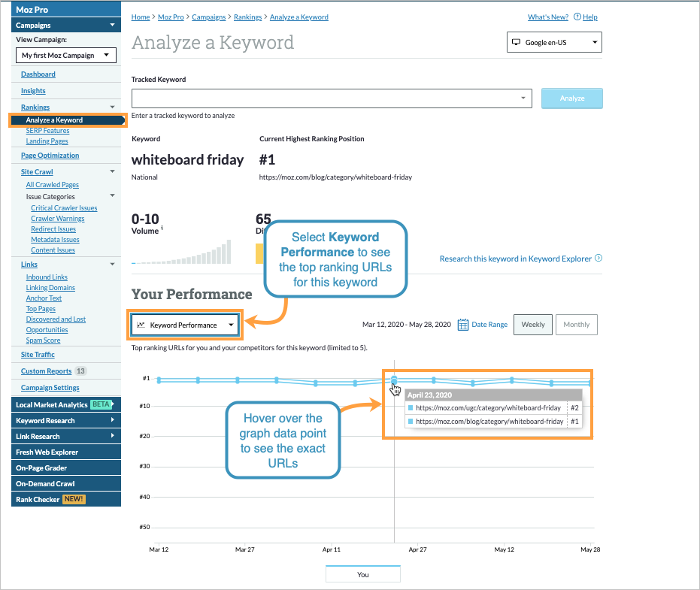700x590 pixels.
Task: Open Campaign Settings link
Action: point(50,387)
